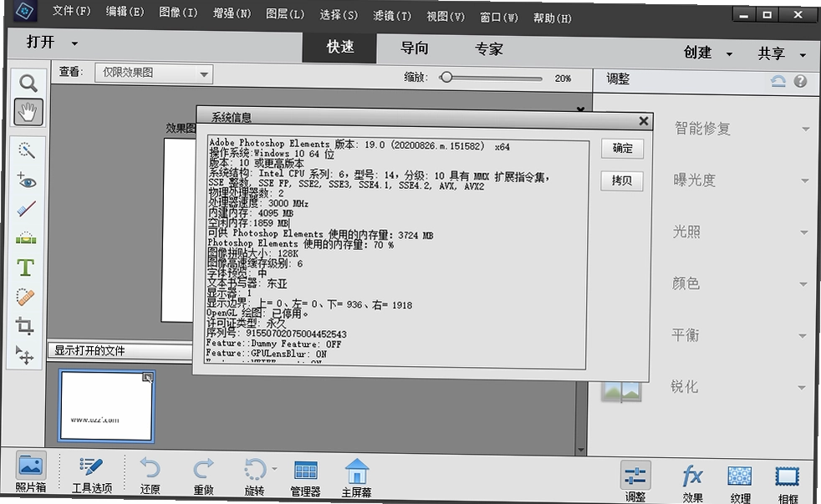The height and width of the screenshot is (504, 821).
Task: Go to 主屏幕 home screen
Action: point(356,478)
